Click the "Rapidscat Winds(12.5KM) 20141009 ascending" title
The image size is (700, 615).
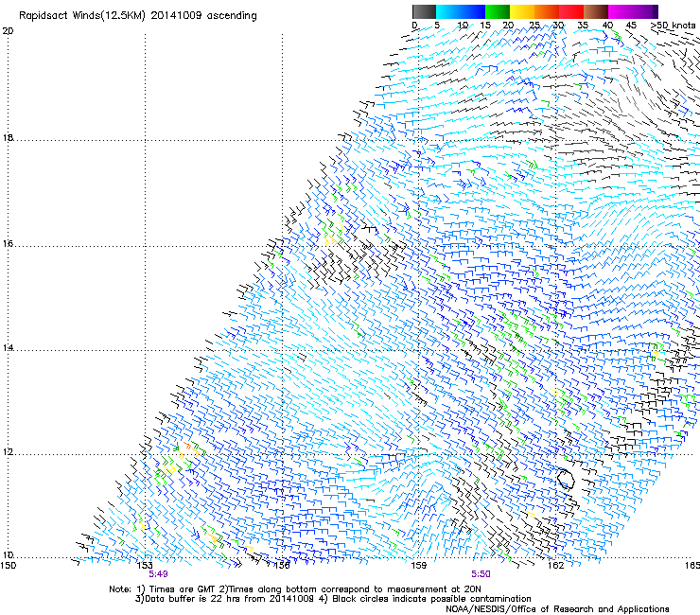click(x=138, y=16)
